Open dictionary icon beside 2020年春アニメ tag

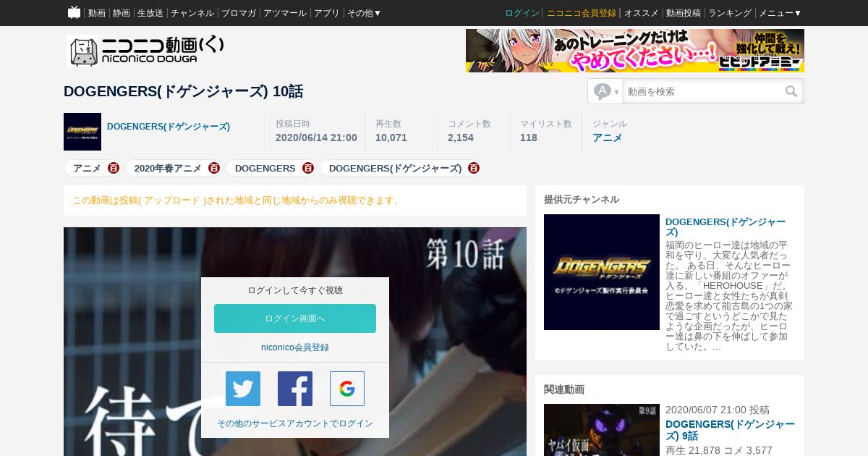point(214,168)
